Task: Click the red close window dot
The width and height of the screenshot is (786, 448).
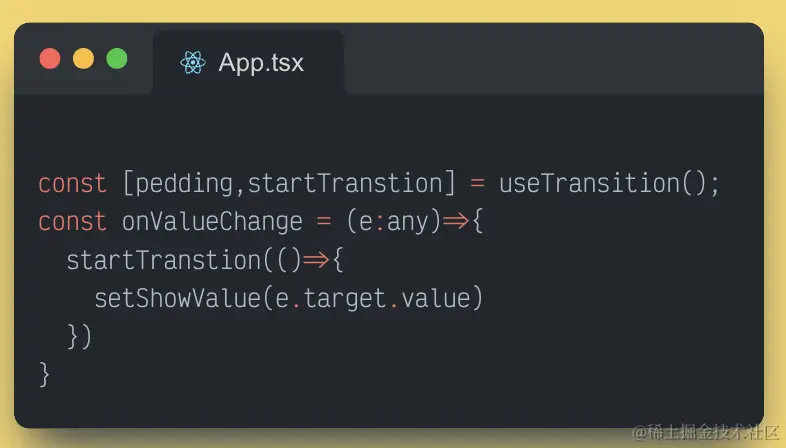Action: point(50,59)
